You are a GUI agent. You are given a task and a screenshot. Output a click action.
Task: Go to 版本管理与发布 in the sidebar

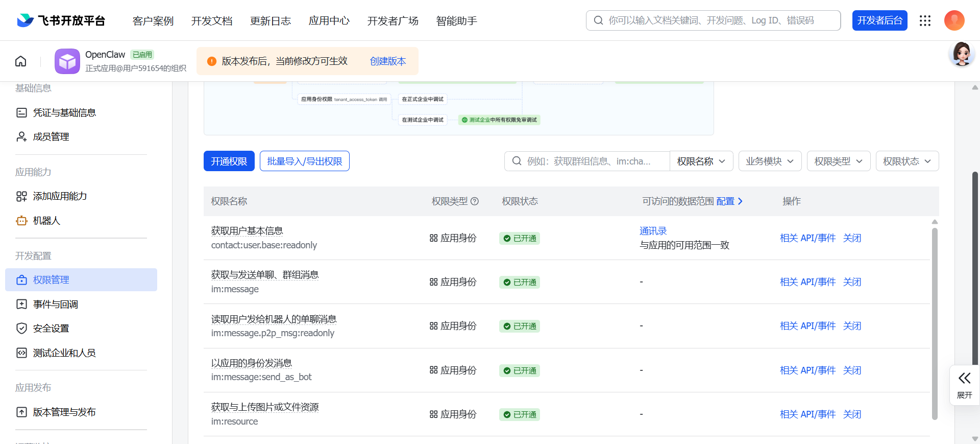[64, 412]
